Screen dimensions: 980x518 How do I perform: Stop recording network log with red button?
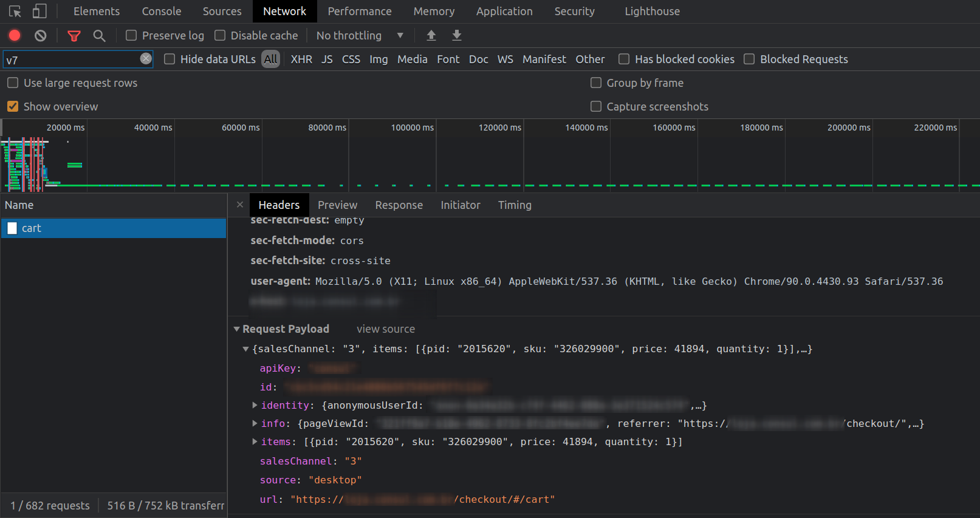point(15,36)
